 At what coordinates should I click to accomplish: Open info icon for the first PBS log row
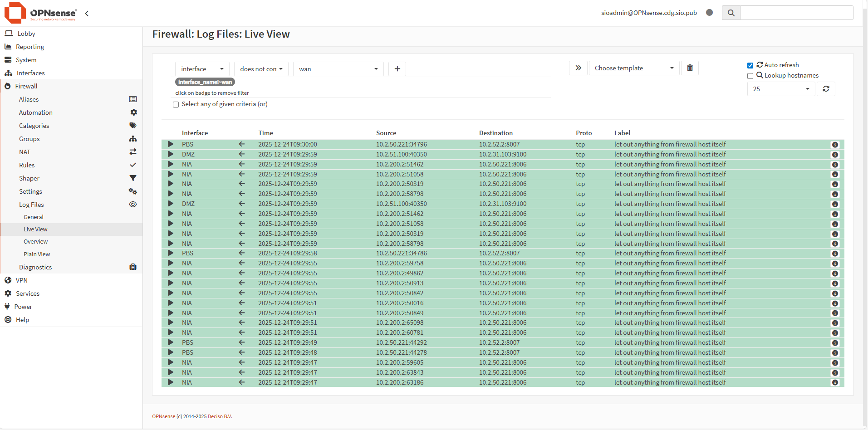[x=834, y=145]
